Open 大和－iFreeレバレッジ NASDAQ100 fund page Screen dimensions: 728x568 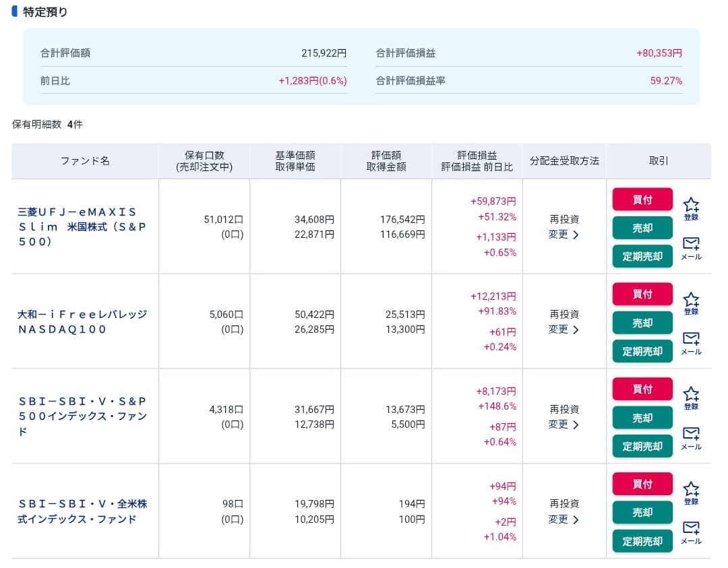click(82, 321)
